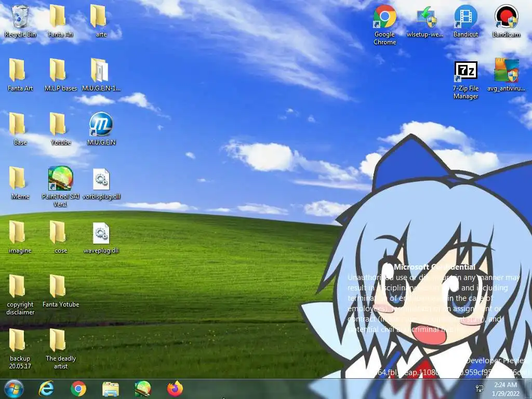Screen dimensions: 532x399
Task: Select the Google Chrome desktop shortcut
Action: (384, 25)
